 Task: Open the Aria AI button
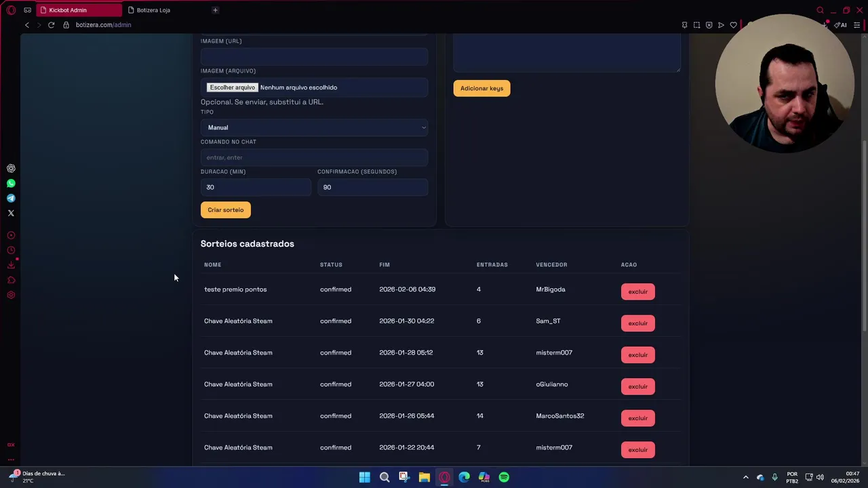click(841, 25)
